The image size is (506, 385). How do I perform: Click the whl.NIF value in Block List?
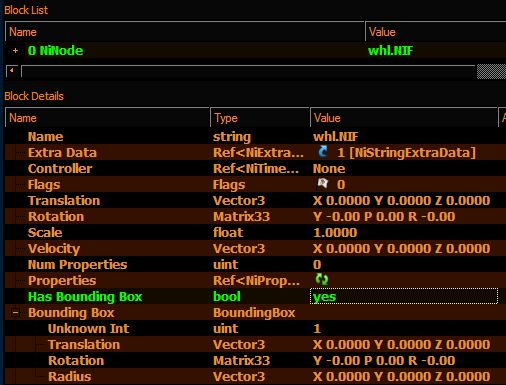[x=390, y=51]
